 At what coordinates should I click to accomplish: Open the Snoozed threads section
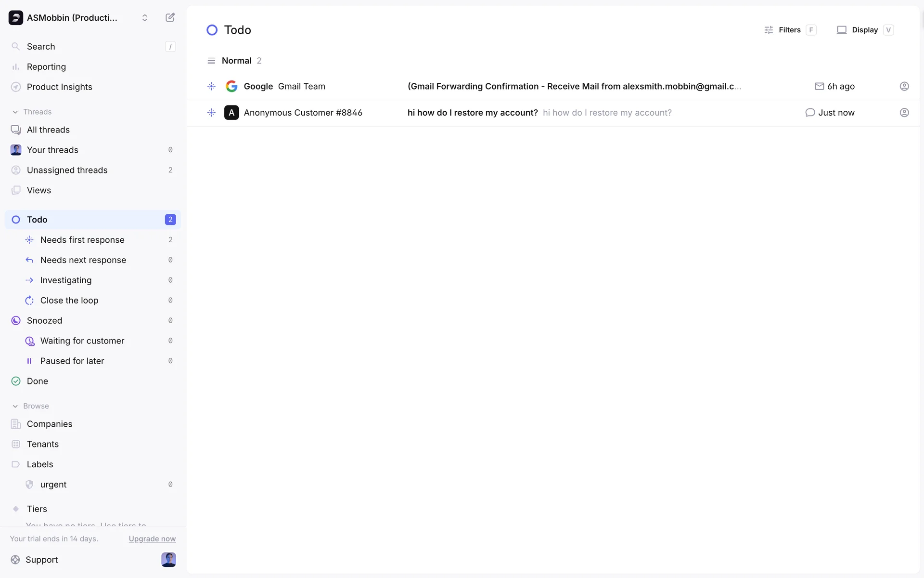click(44, 321)
